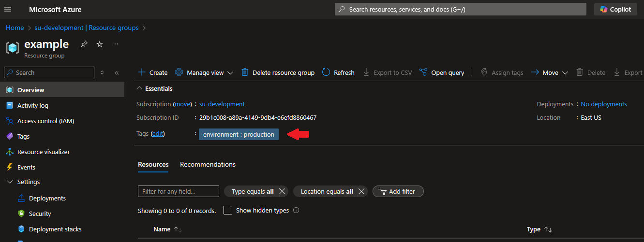Sort by the Type column

(539, 229)
